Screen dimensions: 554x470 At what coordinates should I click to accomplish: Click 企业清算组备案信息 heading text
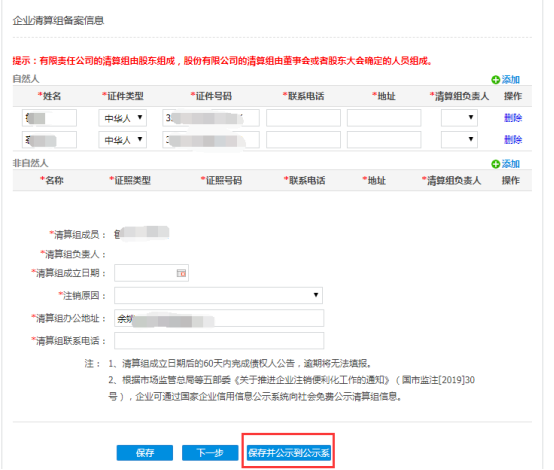coord(58,21)
